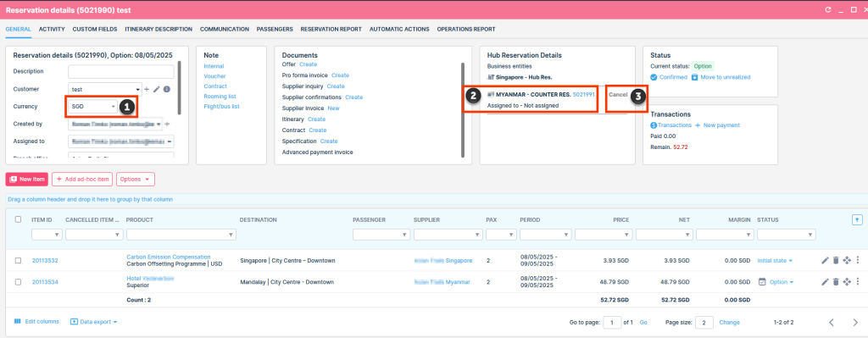Edit item 20113532 with the pencil icon

pos(825,261)
